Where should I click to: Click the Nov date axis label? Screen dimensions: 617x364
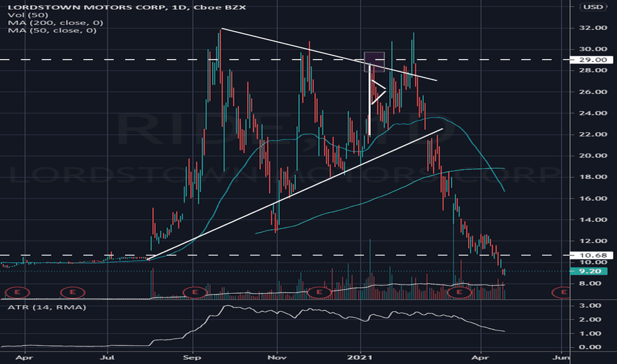pos(277,357)
